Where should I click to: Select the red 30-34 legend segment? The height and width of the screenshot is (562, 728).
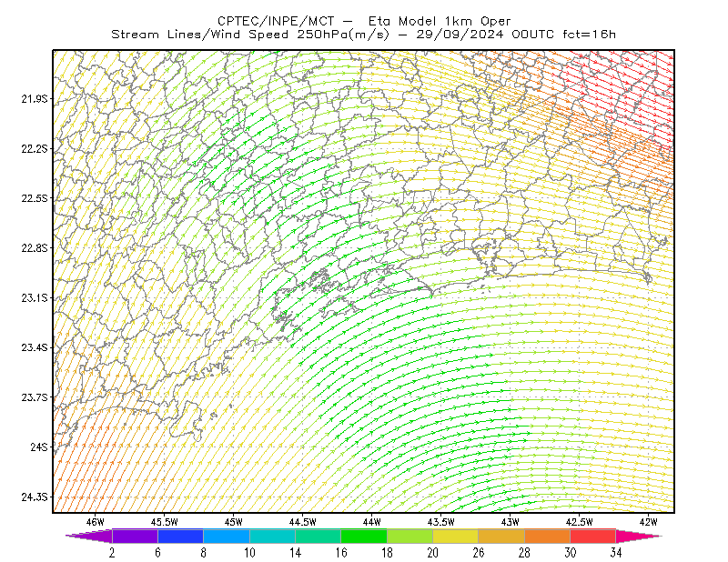[x=593, y=536]
